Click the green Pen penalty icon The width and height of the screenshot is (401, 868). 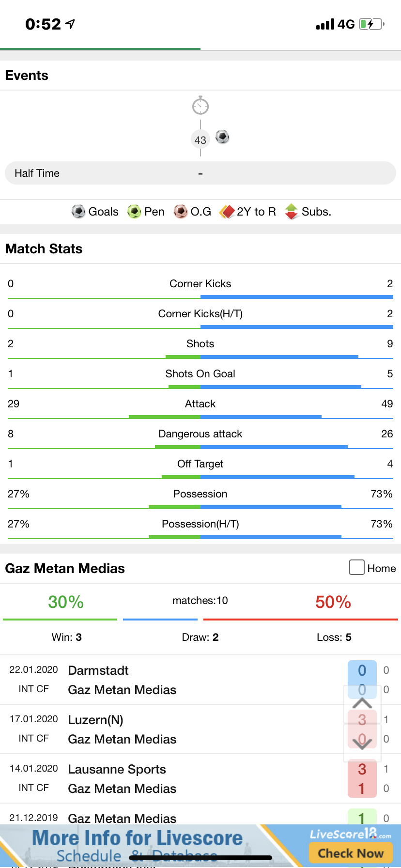coord(134,212)
